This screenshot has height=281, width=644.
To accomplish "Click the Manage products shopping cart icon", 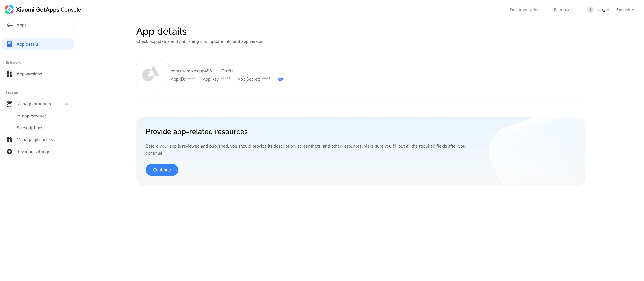I will [9, 104].
